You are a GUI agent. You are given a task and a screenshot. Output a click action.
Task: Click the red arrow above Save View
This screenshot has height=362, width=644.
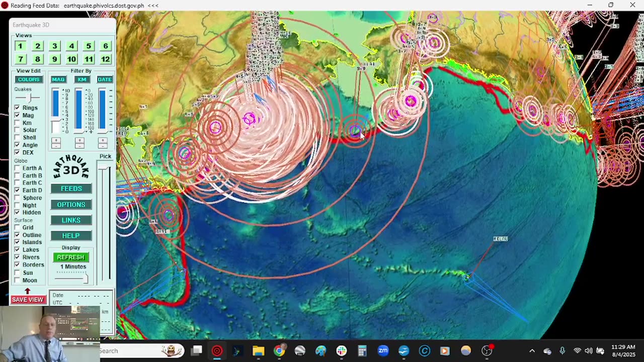[28, 291]
